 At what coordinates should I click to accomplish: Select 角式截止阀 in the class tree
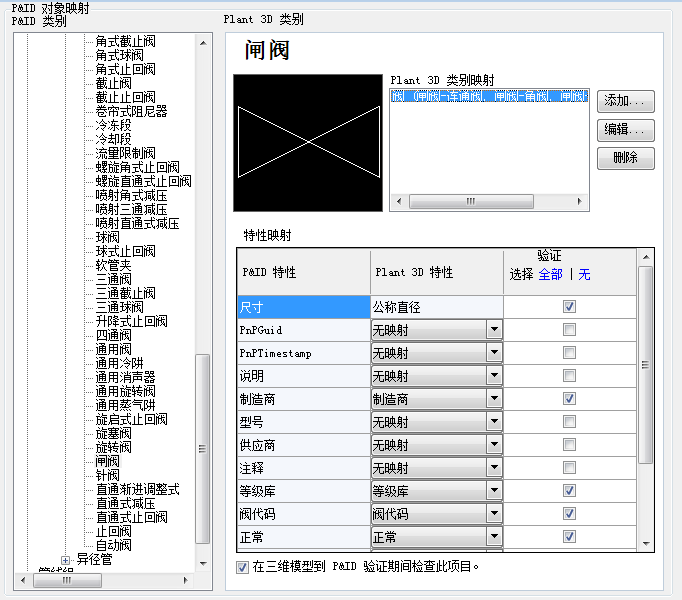125,41
